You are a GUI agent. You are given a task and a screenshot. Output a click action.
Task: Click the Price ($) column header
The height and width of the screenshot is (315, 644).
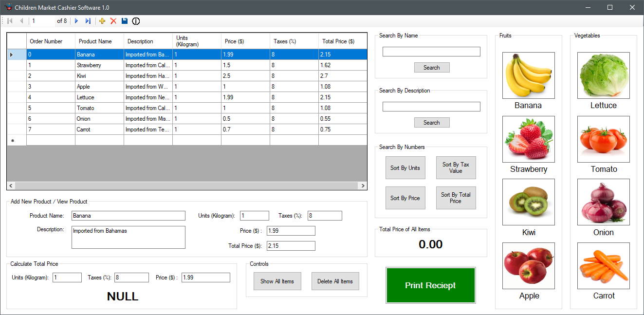pos(245,41)
